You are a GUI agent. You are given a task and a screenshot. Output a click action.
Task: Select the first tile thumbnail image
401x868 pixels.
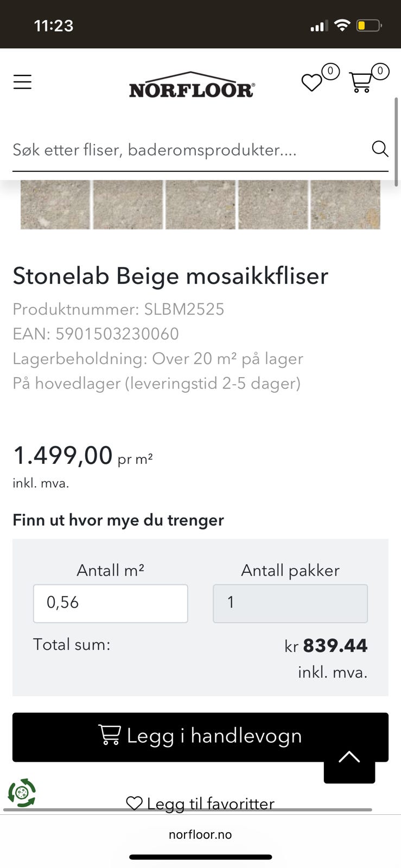pyautogui.click(x=55, y=205)
